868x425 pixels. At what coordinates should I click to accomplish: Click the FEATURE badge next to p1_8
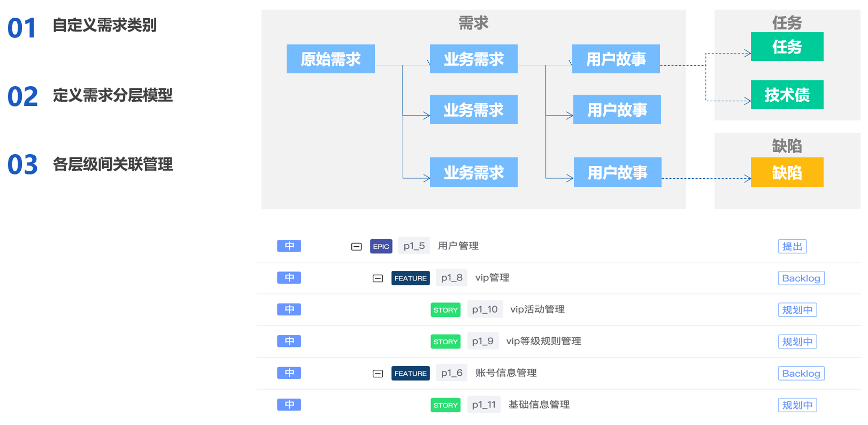410,278
